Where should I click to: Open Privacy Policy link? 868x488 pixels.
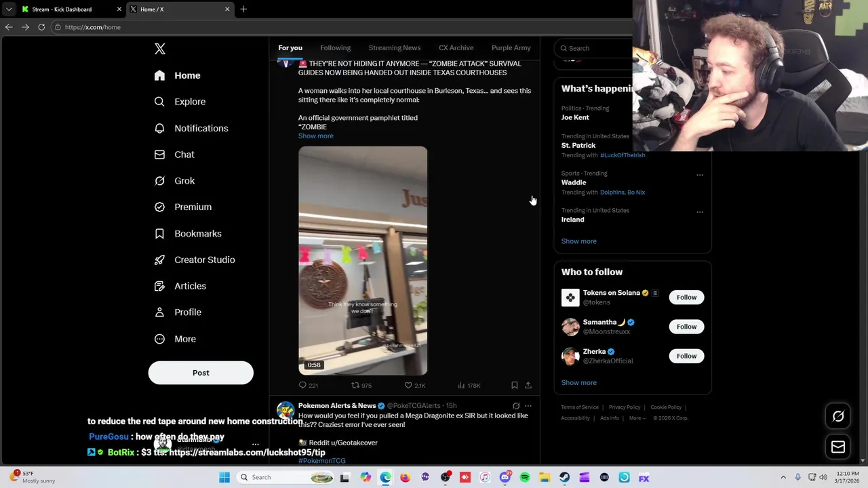pos(625,407)
